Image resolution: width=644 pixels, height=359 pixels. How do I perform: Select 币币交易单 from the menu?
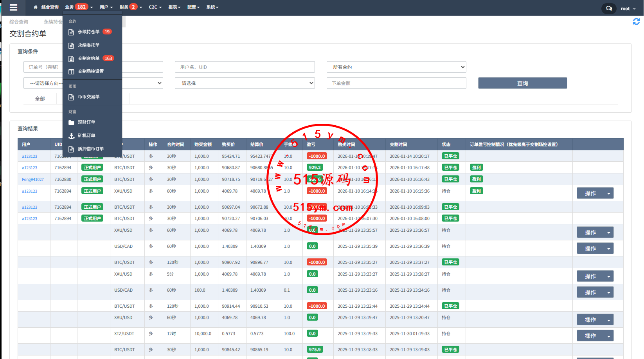pyautogui.click(x=89, y=97)
